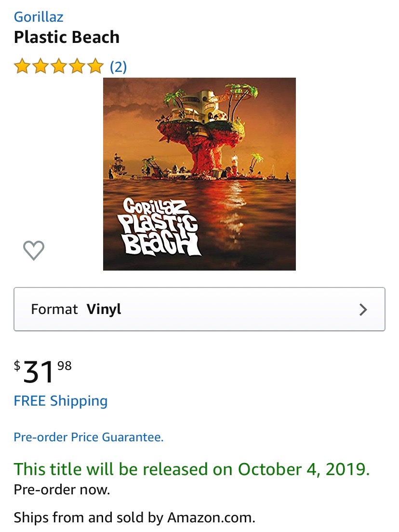This screenshot has height=532, width=399.
Task: Open the (2) customer reviews count
Action: coord(119,67)
